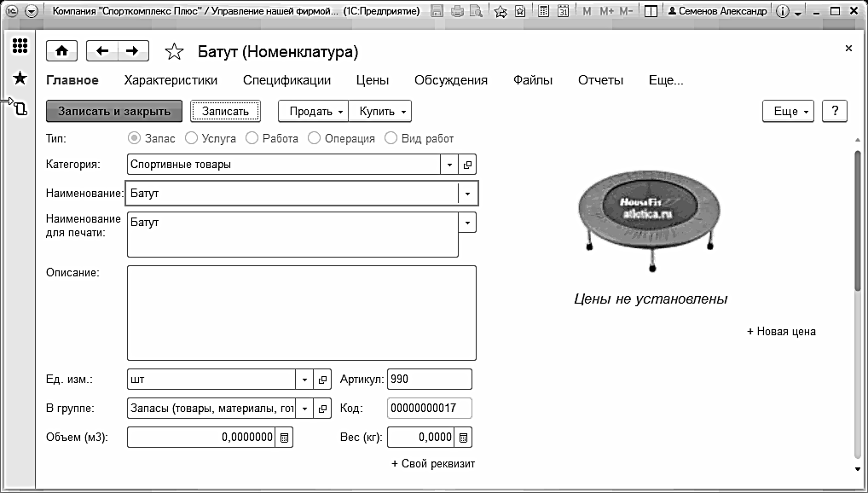
Task: Open calculator for Объем (м3) field
Action: 284,438
